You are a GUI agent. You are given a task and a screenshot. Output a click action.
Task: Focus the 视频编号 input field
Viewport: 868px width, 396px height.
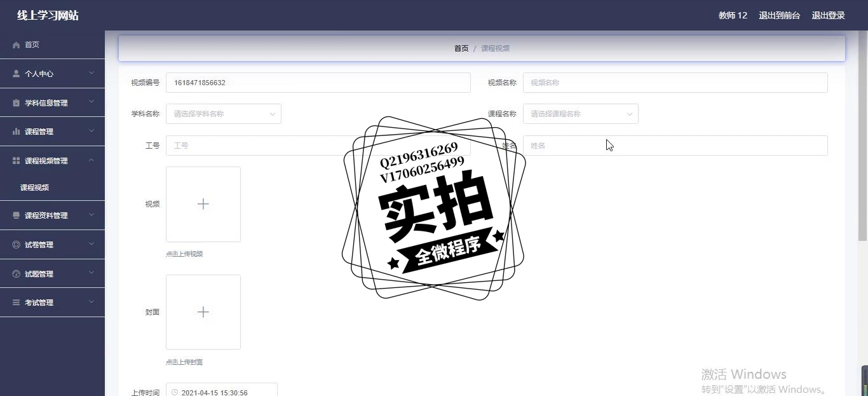[x=318, y=83]
